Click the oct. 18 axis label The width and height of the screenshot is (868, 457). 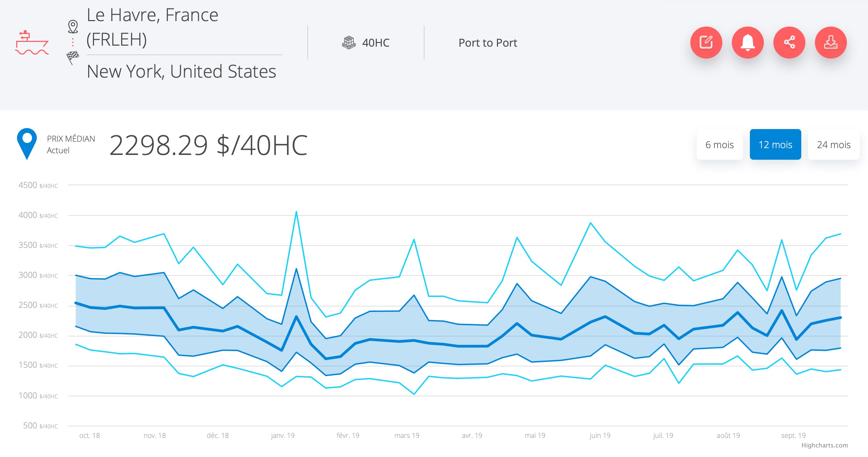pos(90,435)
